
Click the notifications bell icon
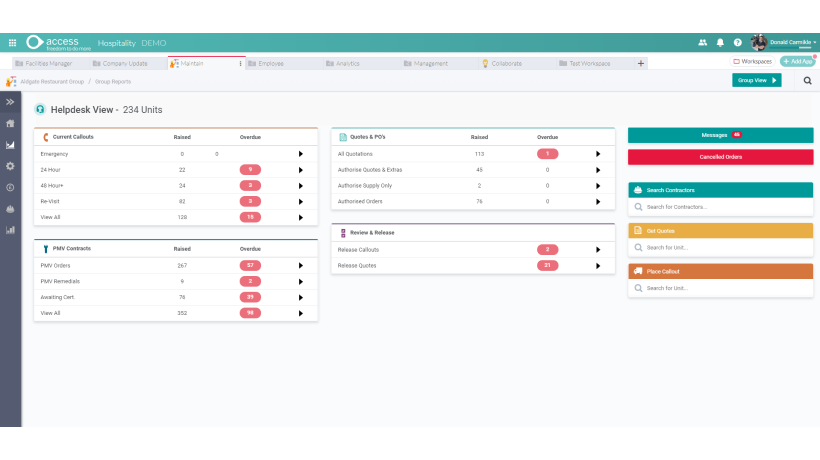pyautogui.click(x=720, y=43)
